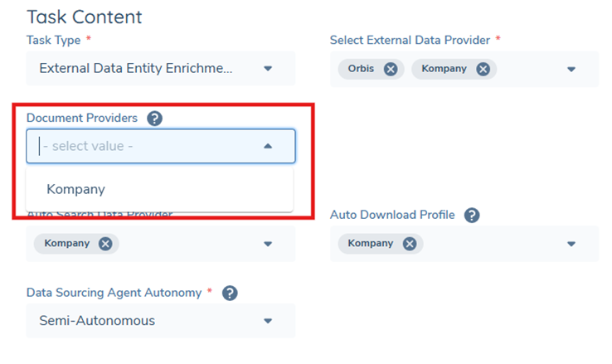Remove Kompany chip from Auto Download Profile
This screenshot has width=612, height=364.
409,244
